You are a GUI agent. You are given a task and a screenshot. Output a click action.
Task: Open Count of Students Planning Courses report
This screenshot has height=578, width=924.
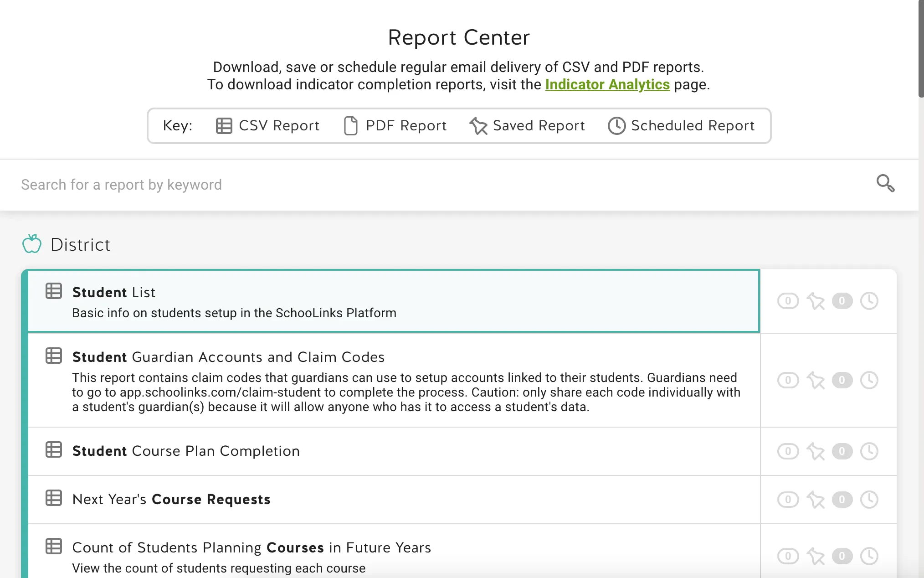(x=394, y=552)
